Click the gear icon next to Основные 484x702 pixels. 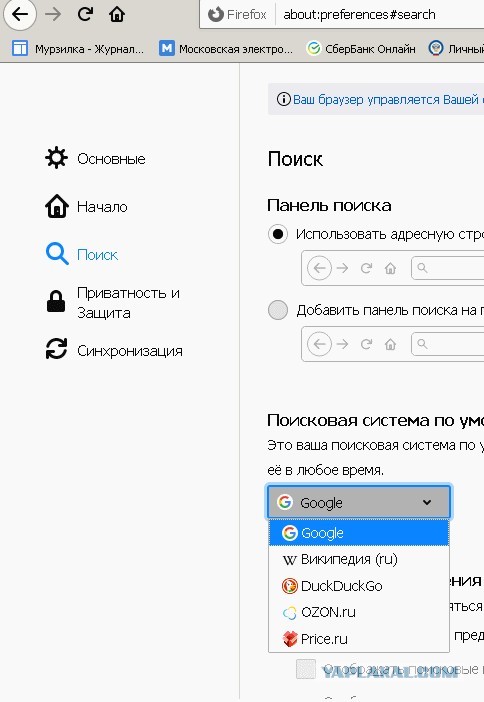pyautogui.click(x=56, y=158)
